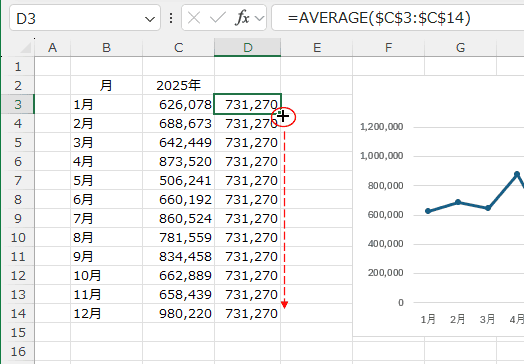The width and height of the screenshot is (524, 364).
Task: Click cell containing 4月
Action: click(106, 162)
